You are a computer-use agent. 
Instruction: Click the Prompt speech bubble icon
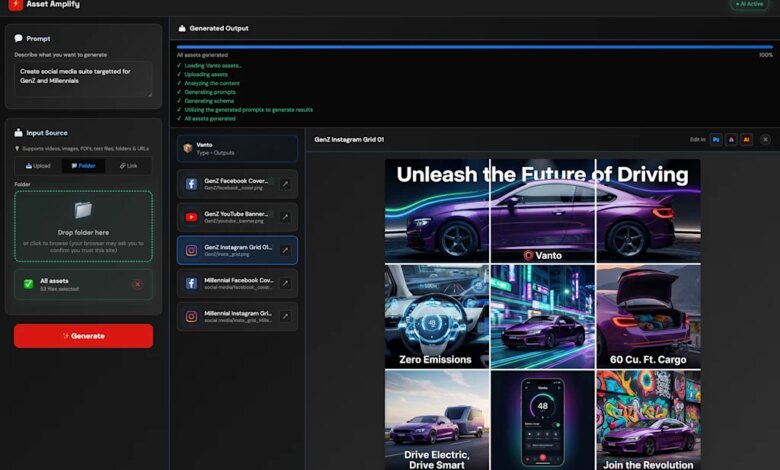(18, 38)
